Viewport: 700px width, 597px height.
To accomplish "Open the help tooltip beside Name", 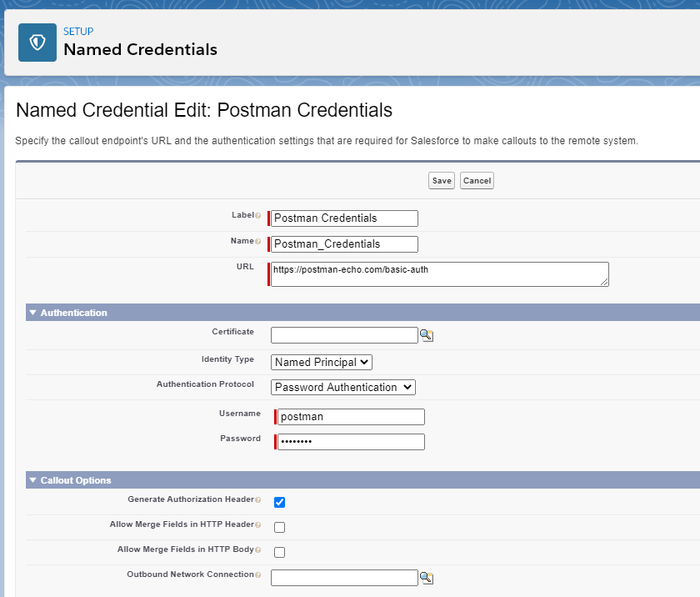I will coord(259,240).
